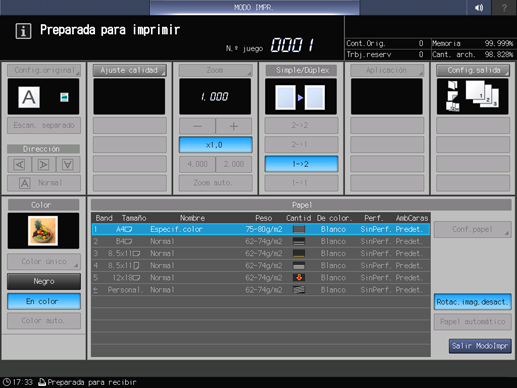Open Color único options
The width and height of the screenshot is (517, 388).
[x=44, y=262]
